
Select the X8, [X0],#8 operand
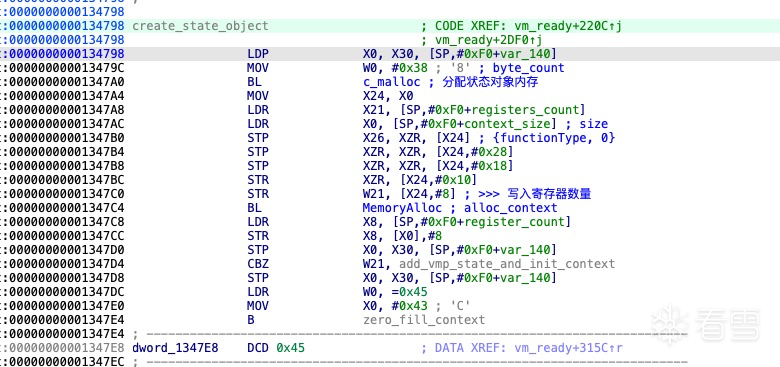(x=402, y=236)
